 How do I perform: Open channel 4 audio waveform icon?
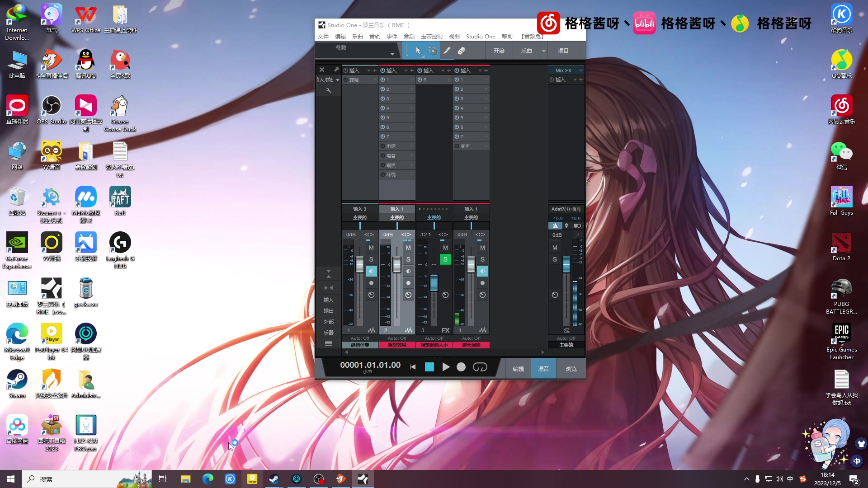(483, 330)
